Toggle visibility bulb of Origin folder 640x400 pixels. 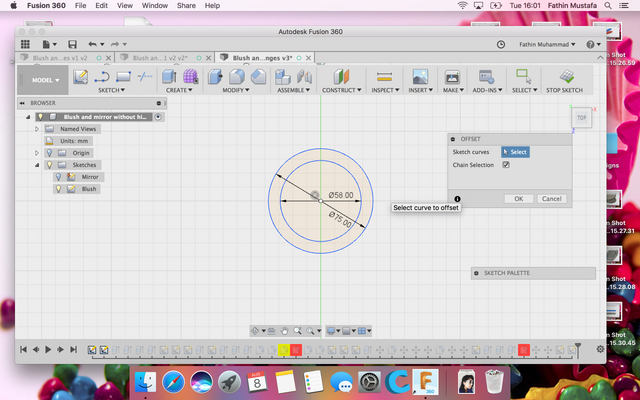pos(49,153)
